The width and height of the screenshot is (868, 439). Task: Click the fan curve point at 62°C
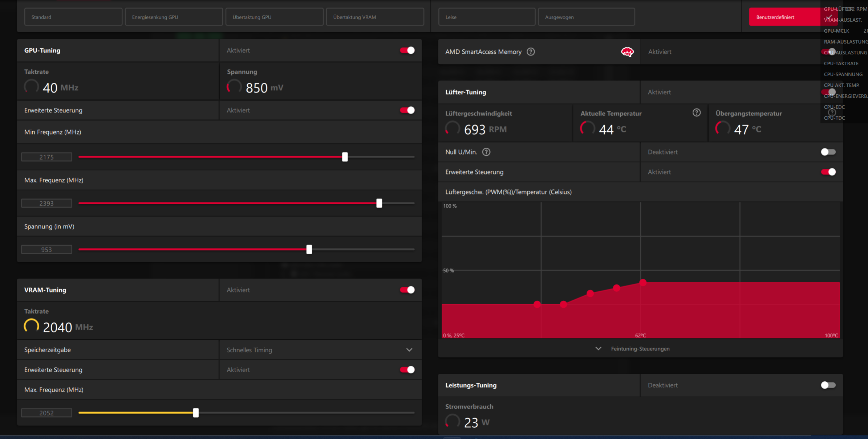[643, 282]
